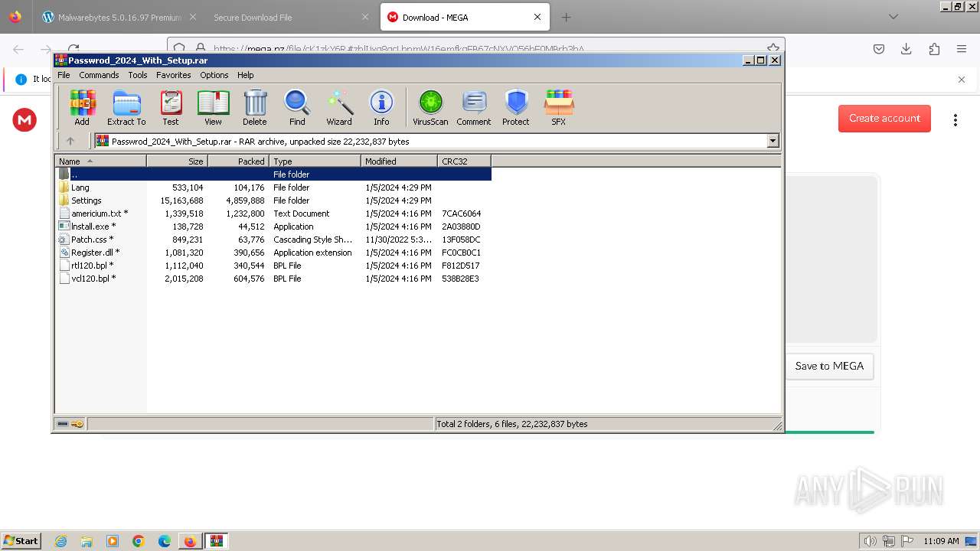Open the Tools menu
980x551 pixels.
tap(138, 75)
